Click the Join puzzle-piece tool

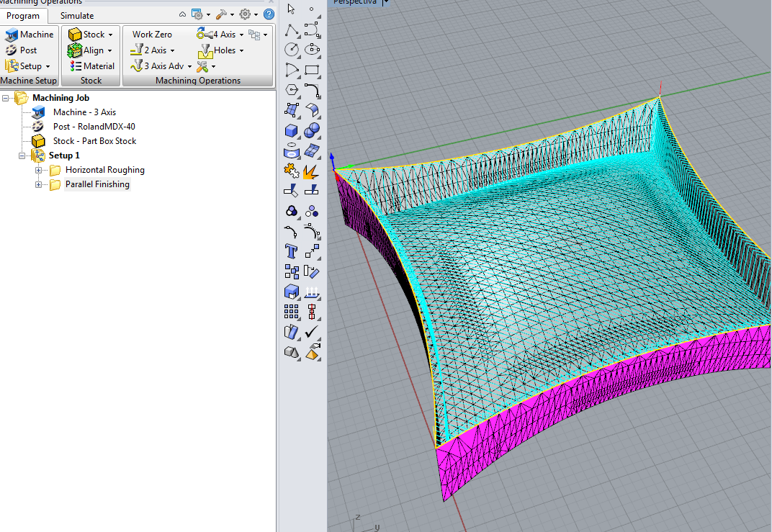pos(292,171)
